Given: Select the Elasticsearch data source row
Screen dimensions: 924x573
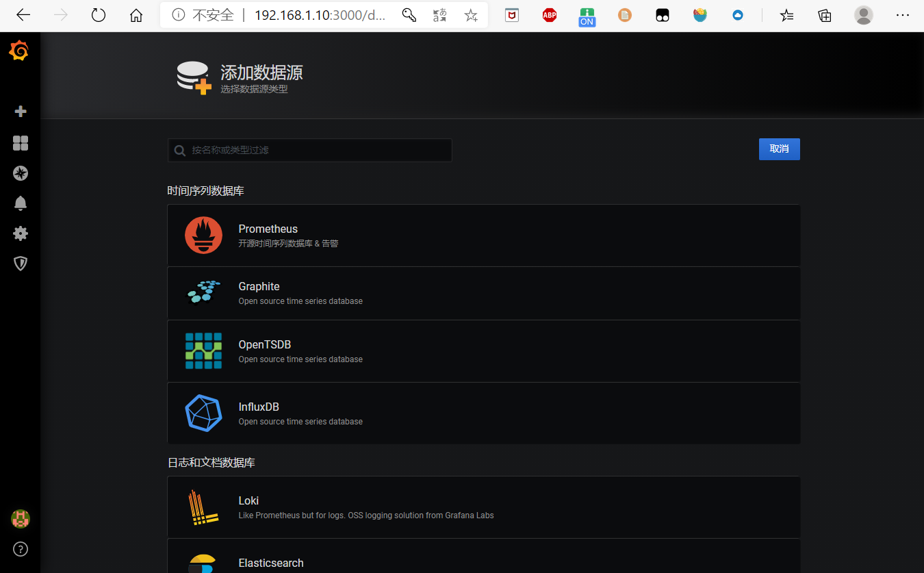Looking at the screenshot, I should point(483,557).
